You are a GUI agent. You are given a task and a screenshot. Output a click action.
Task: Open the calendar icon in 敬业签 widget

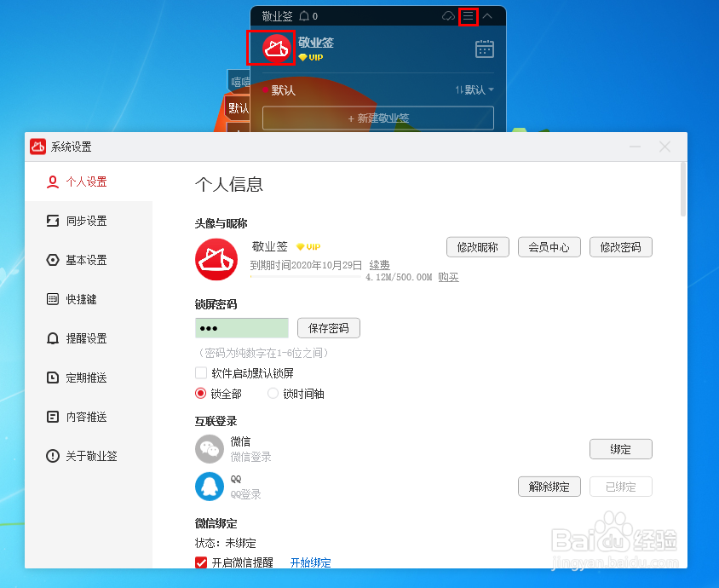click(x=484, y=49)
